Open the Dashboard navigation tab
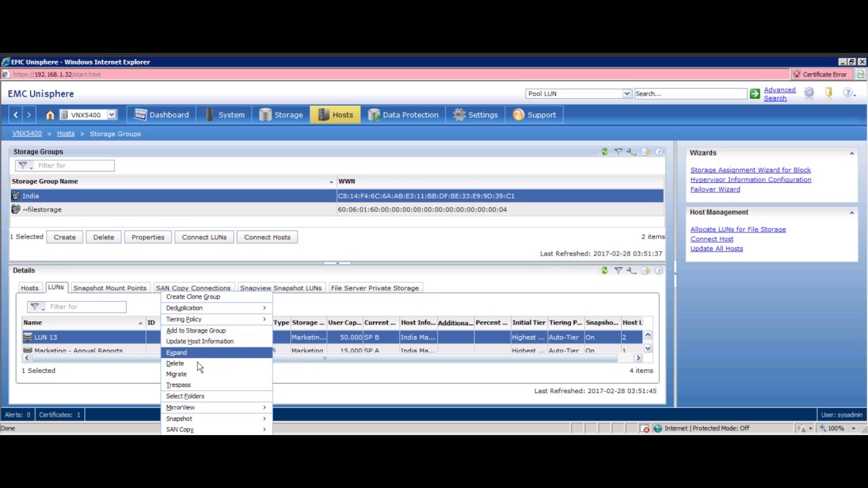Image resolution: width=868 pixels, height=488 pixels. (162, 115)
